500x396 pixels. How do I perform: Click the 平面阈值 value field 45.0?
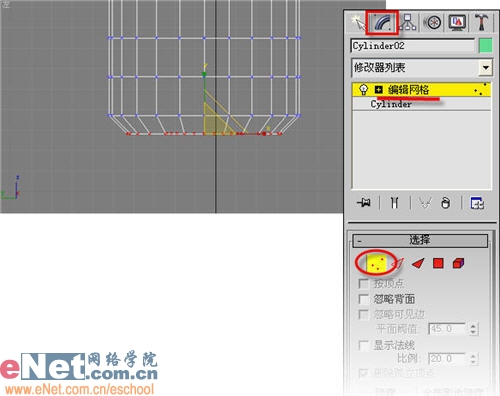coord(447,329)
